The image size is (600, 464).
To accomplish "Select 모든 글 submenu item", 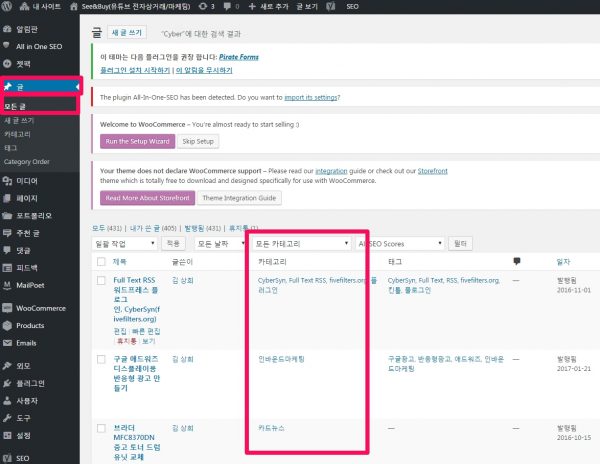I will [15, 107].
